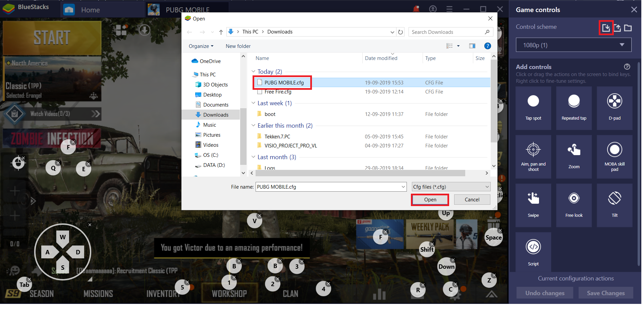Click the BlueStacks notification bell icon
This screenshot has width=644, height=323.
tap(416, 9)
